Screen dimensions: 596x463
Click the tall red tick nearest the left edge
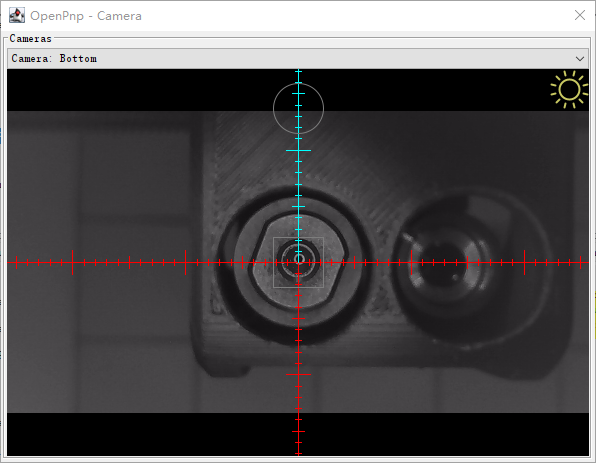[73, 262]
